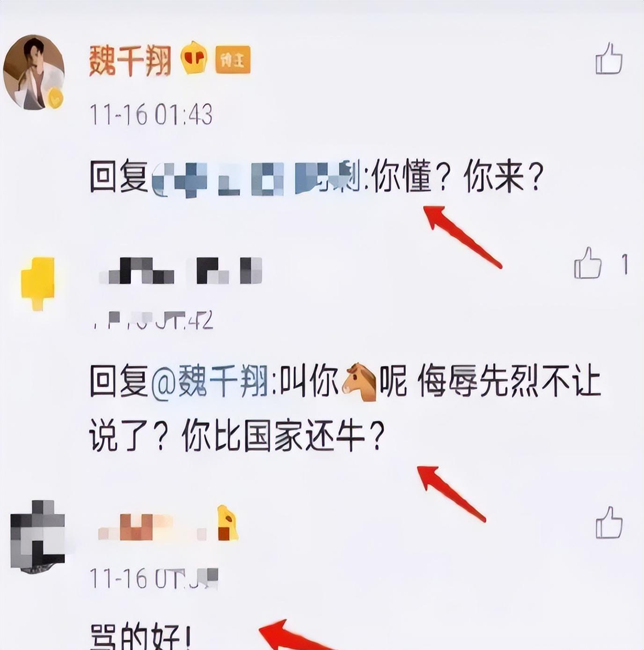Click the crown membership badge beside 魏千翔
The height and width of the screenshot is (650, 644).
195,58
